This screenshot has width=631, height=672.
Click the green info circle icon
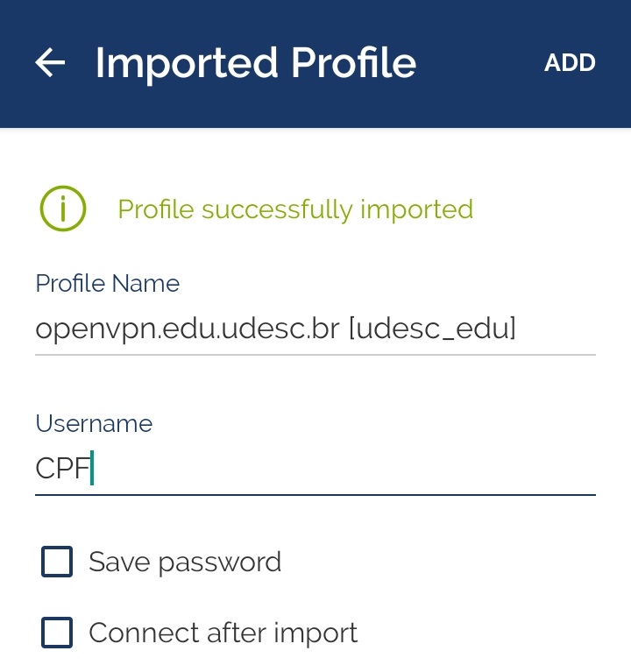63,209
